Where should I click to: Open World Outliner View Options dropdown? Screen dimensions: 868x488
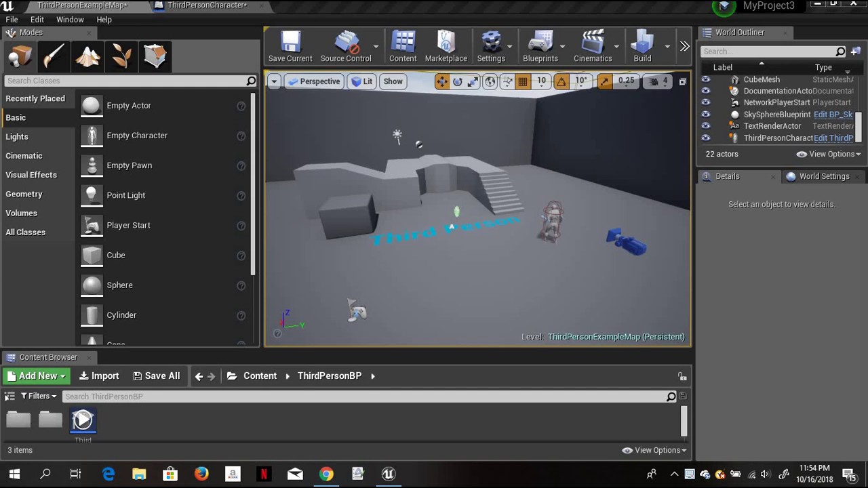828,155
